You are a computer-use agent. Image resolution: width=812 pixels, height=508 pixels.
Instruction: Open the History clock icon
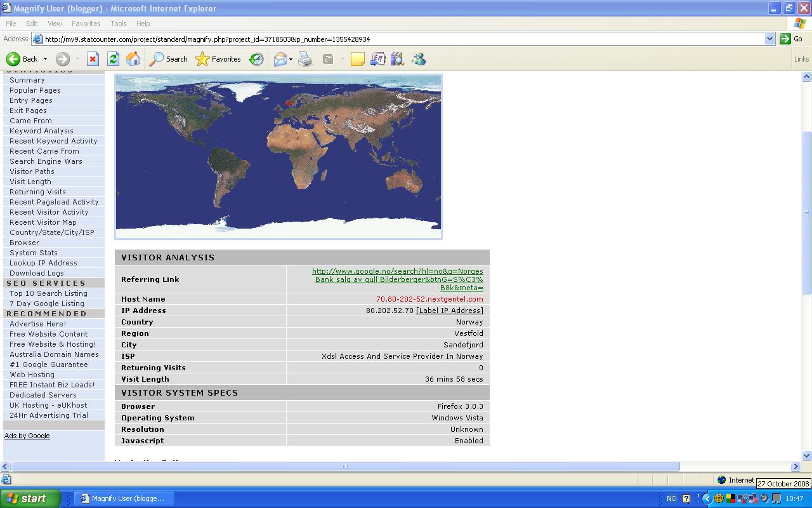point(256,59)
